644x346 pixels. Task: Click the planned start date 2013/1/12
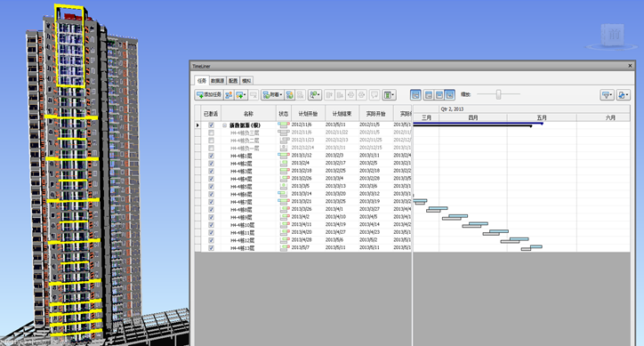(302, 156)
